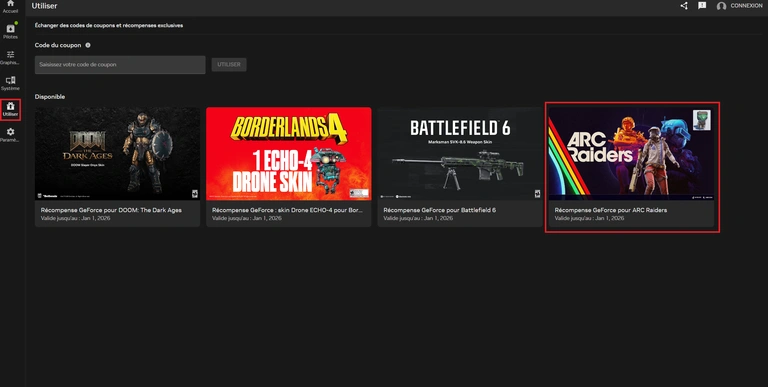The width and height of the screenshot is (768, 387).
Task: Open the ARC Raiders reward image
Action: (631, 153)
